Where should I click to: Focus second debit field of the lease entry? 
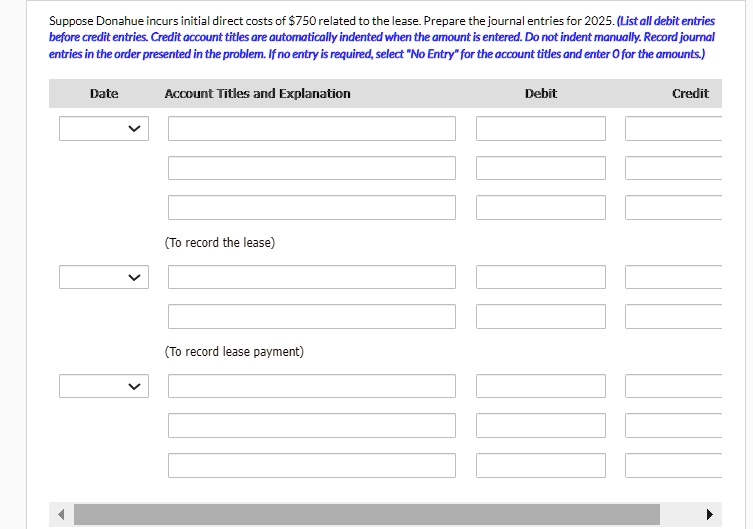click(540, 168)
